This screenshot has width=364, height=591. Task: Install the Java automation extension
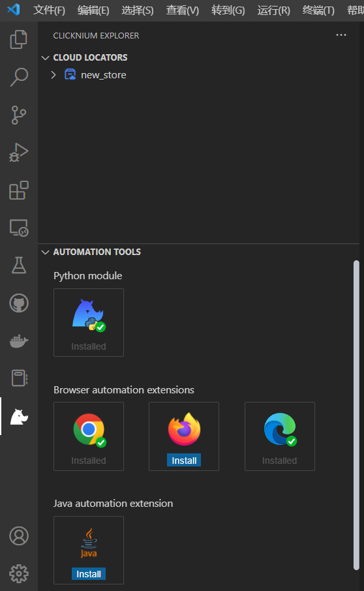pyautogui.click(x=89, y=573)
